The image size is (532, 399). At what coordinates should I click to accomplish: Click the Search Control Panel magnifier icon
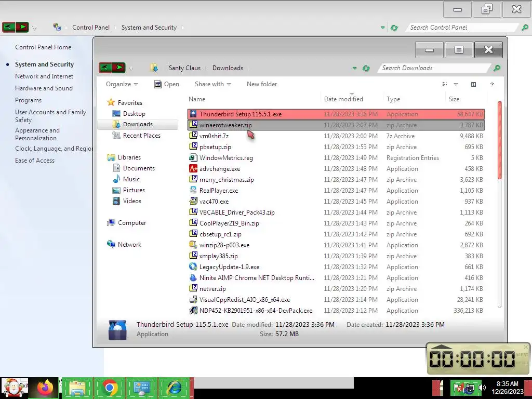click(525, 28)
